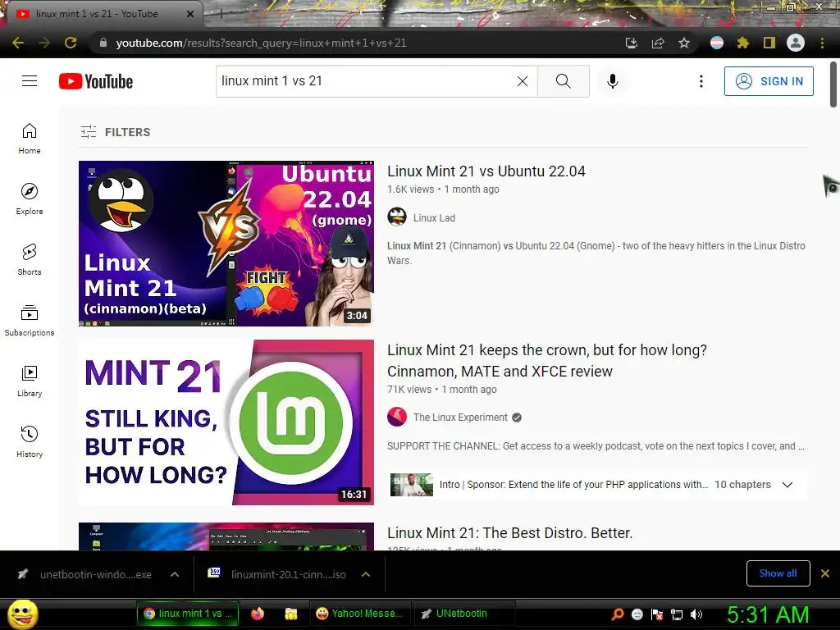The image size is (840, 630).
Task: Open the Intro chapter thumbnail
Action: (x=412, y=484)
